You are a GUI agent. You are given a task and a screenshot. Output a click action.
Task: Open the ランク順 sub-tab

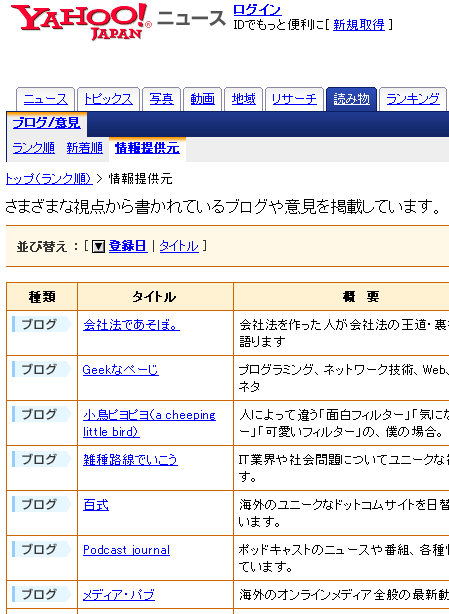tap(33, 148)
